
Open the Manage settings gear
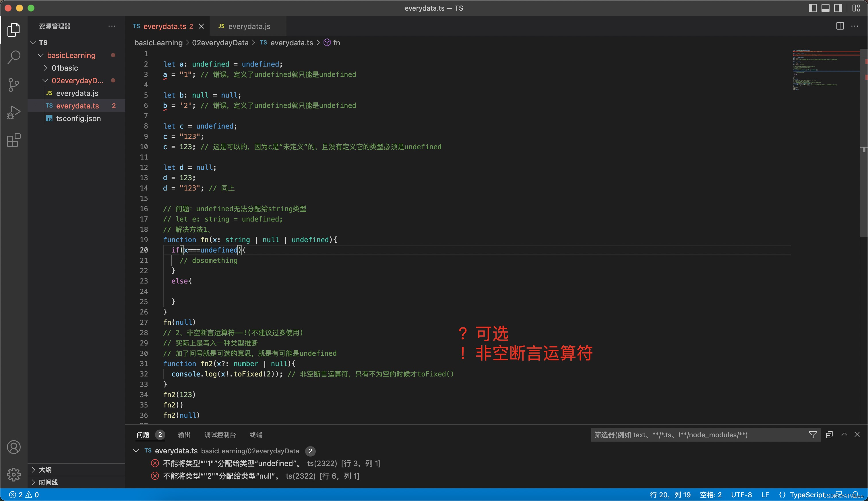pos(14,475)
